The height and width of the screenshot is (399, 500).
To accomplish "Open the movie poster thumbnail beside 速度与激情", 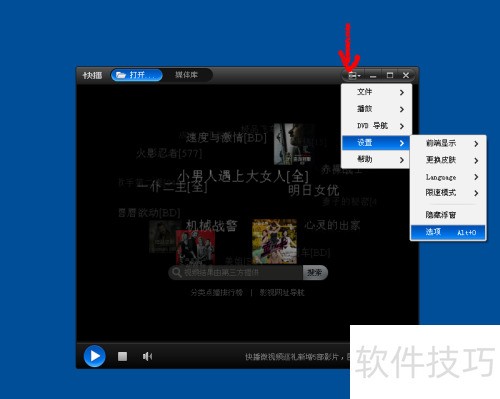I will coord(293,144).
